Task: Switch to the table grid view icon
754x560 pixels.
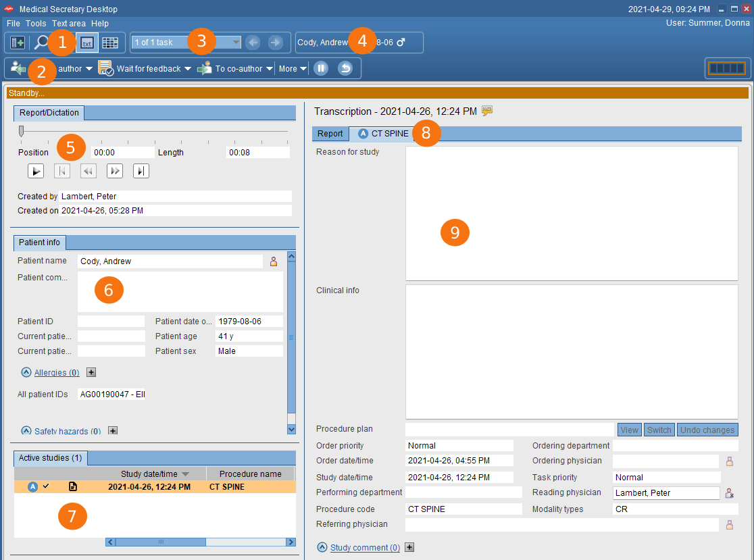Action: coord(110,43)
